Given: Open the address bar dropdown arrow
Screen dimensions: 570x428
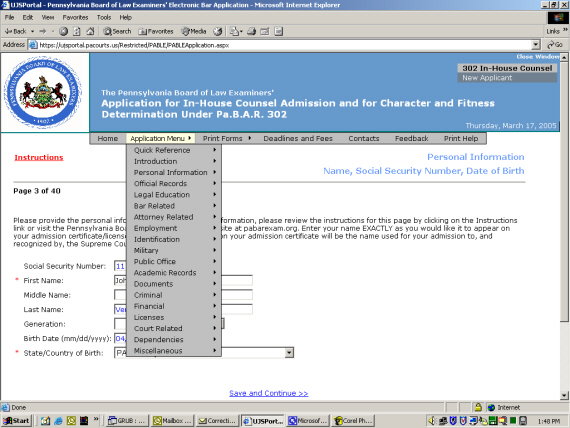Looking at the screenshot, I should 535,45.
